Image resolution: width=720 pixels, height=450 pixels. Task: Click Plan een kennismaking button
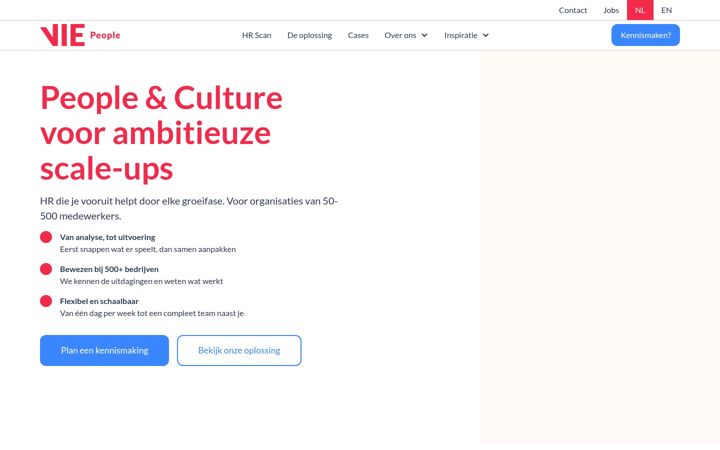(104, 350)
